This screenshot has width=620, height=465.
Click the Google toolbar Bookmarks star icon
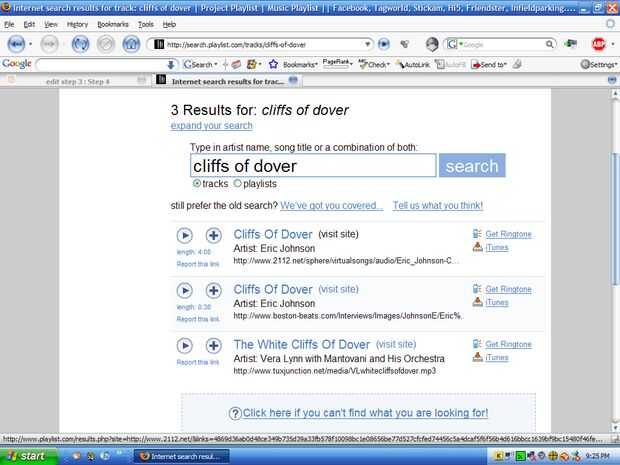pyautogui.click(x=273, y=64)
